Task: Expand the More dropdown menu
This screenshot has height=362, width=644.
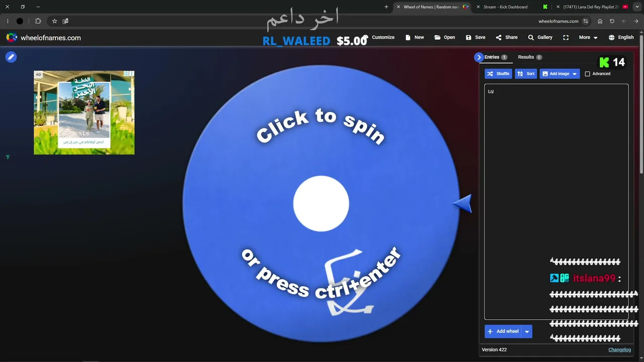Action: coord(588,37)
